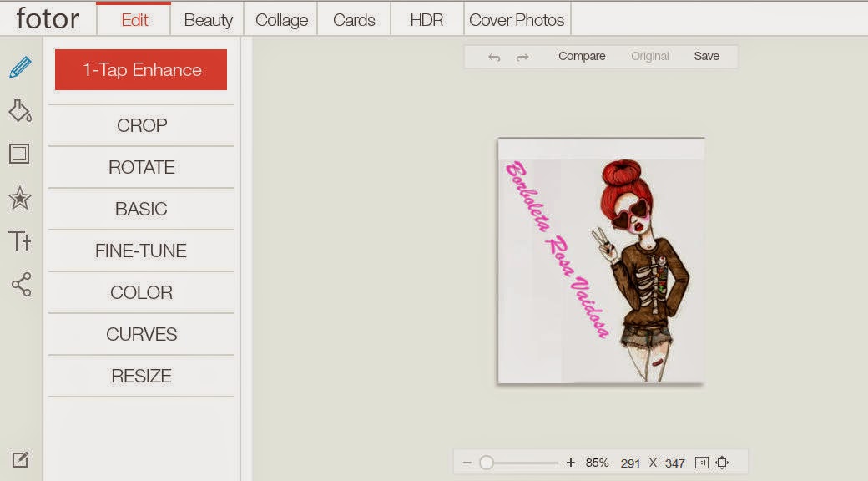The height and width of the screenshot is (481, 868).
Task: Switch to the Beauty tab
Action: tap(208, 20)
